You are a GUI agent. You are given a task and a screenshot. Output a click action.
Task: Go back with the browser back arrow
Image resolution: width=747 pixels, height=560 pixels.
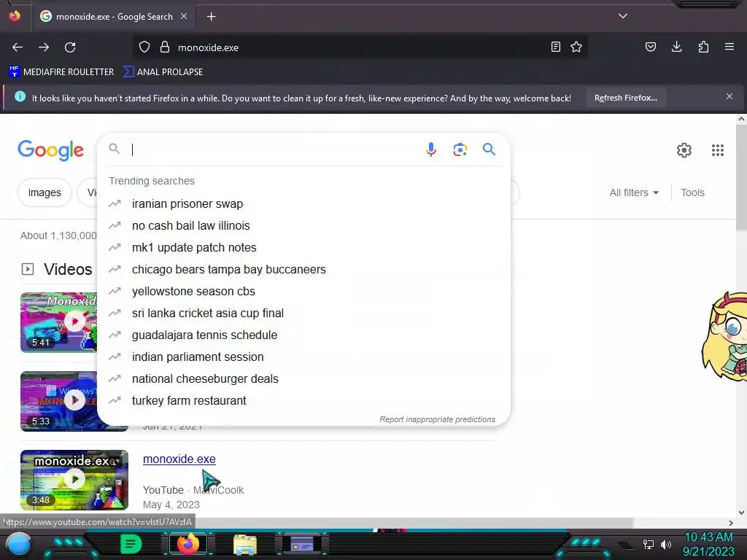[x=18, y=47]
